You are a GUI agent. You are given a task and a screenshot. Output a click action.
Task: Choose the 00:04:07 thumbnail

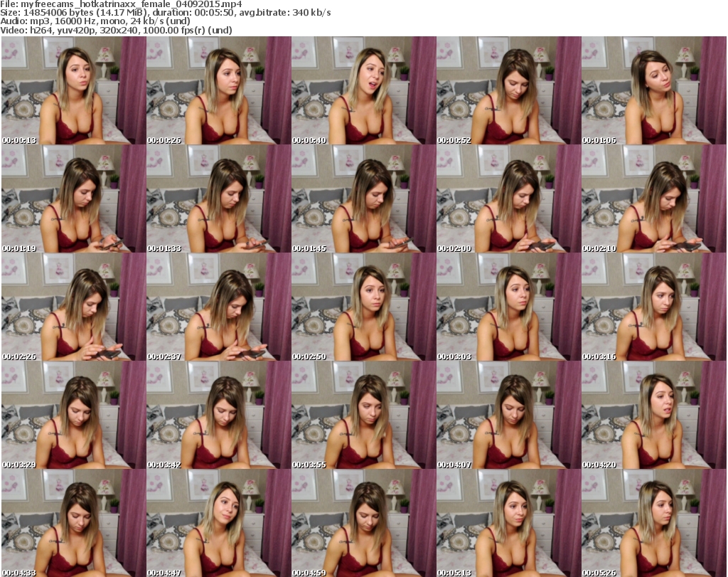[509, 415]
